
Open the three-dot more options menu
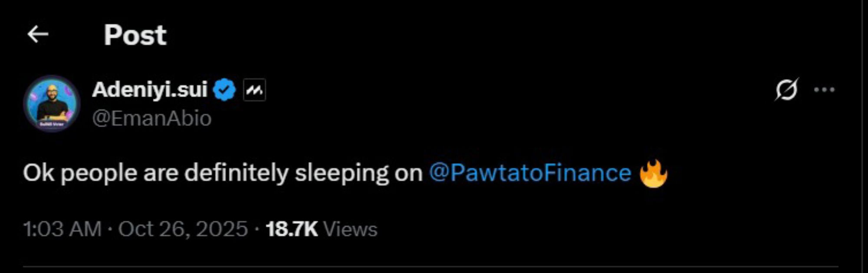pos(824,90)
